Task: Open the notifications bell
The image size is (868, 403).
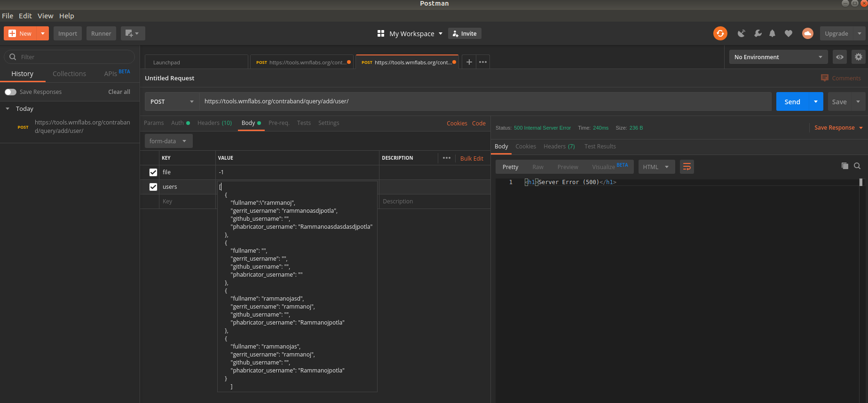Action: coord(772,33)
